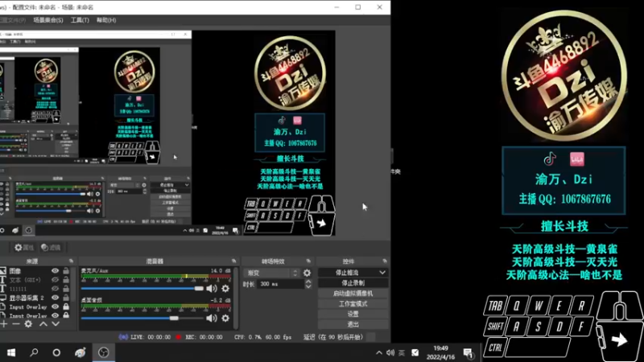Lock the 图像 source
This screenshot has height=362, width=644.
click(66, 271)
